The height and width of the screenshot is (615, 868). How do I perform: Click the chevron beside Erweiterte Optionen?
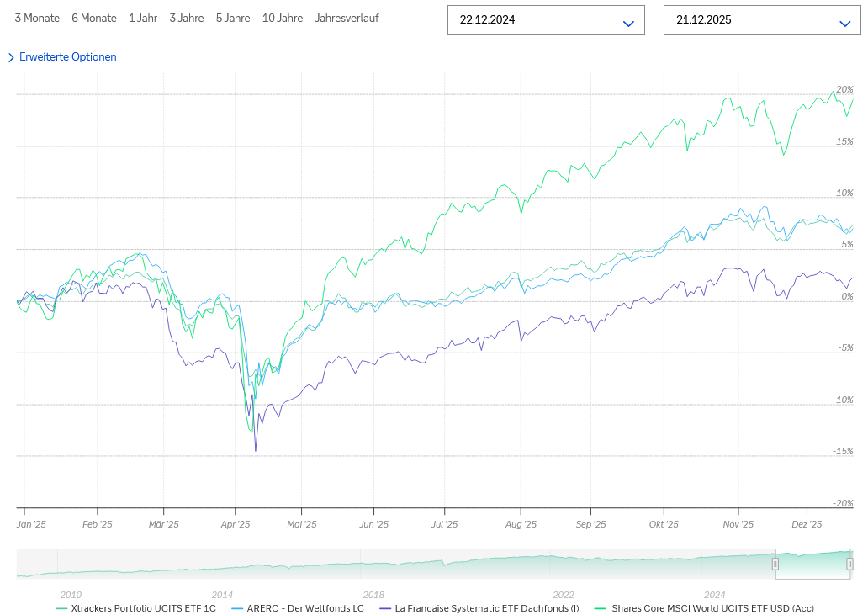[11, 57]
